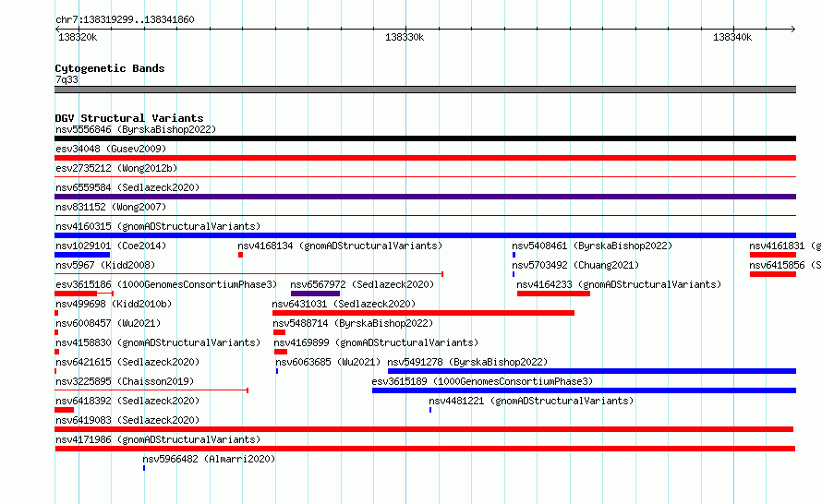Select the blue nsv4160315 variant bar
The width and height of the screenshot is (822, 504).
(x=425, y=235)
